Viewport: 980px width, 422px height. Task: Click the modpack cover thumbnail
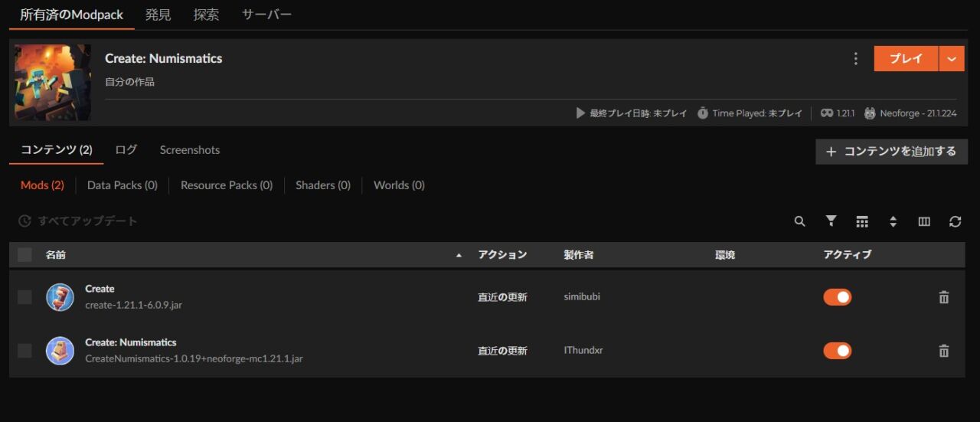[53, 82]
